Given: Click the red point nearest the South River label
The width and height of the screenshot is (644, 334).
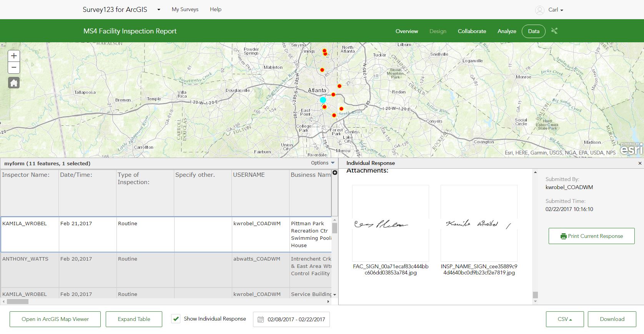Looking at the screenshot, I should (341, 109).
